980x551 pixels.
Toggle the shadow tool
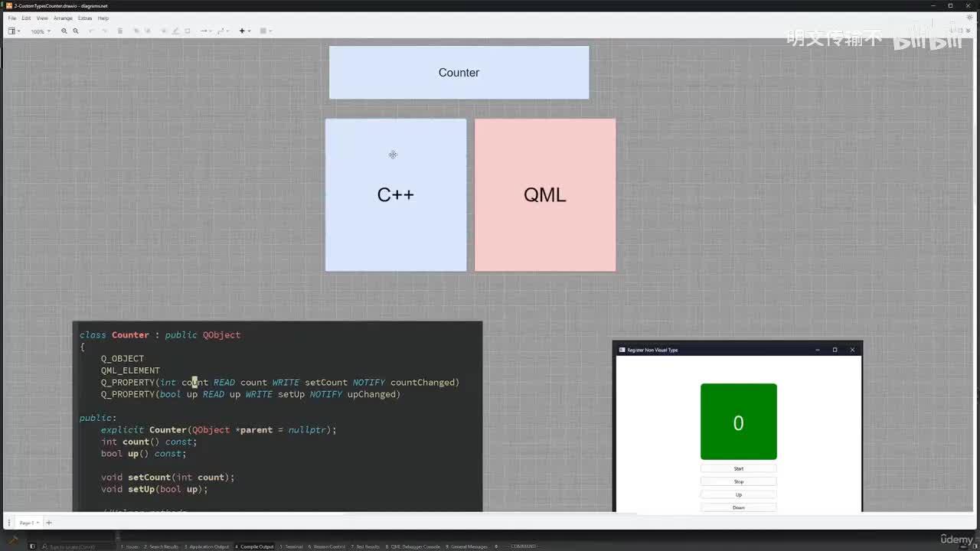188,31
